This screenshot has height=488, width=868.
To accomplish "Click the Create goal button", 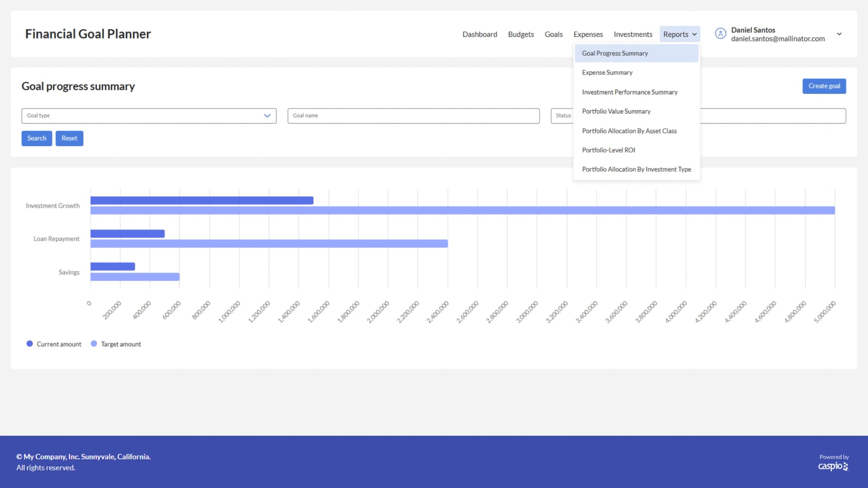I will (824, 86).
